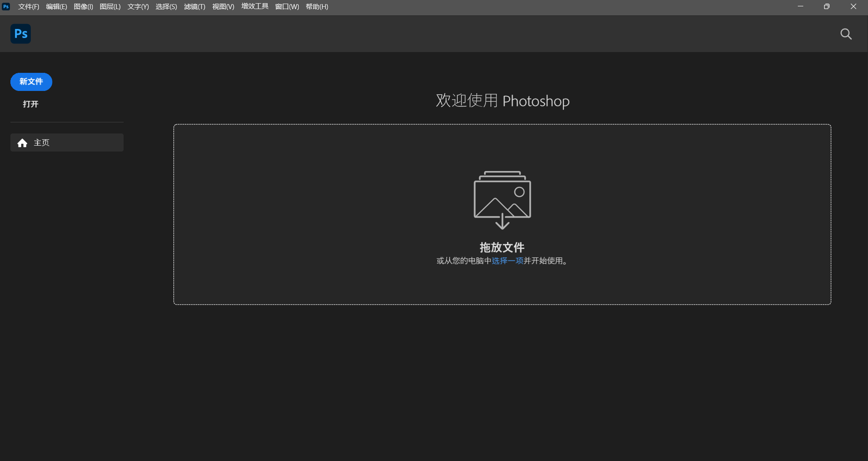Open the 增效工具 menu
This screenshot has width=868, height=461.
click(x=255, y=6)
